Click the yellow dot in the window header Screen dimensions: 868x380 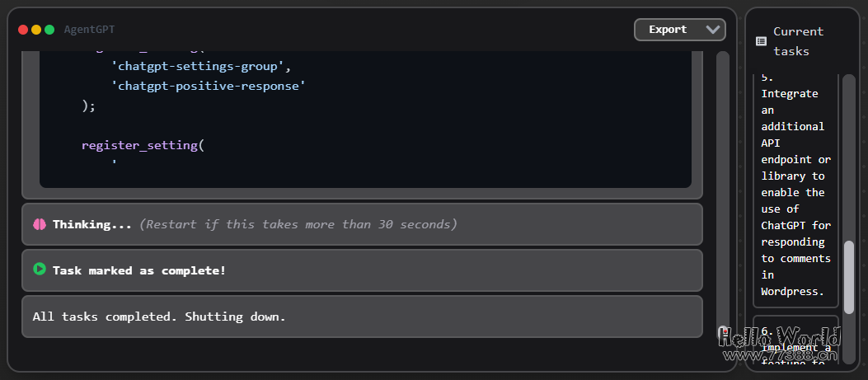(x=36, y=30)
